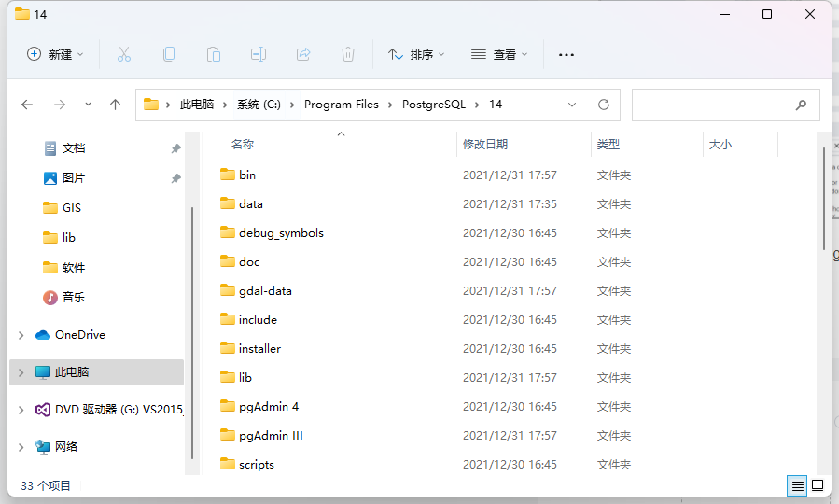This screenshot has width=839, height=504.
Task: Select pgAdmin III folder row
Action: 426,435
